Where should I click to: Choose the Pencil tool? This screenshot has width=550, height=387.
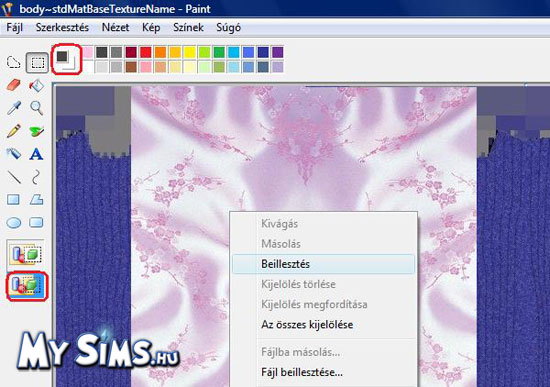(14, 131)
